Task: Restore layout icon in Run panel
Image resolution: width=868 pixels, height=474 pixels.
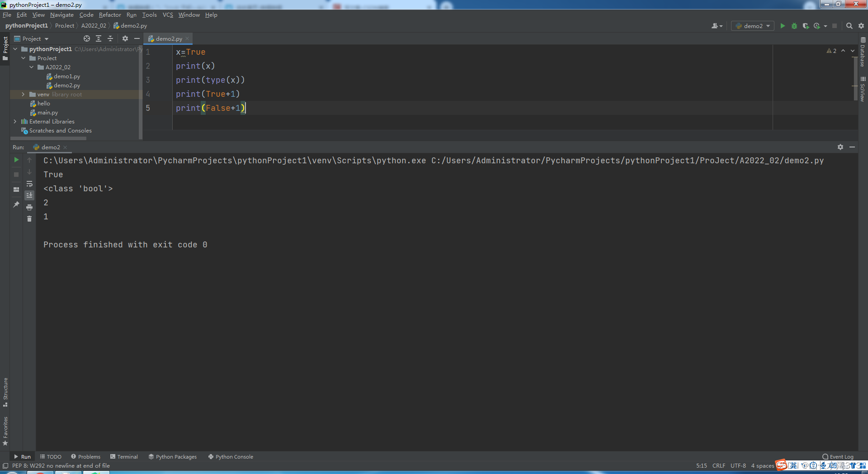Action: coord(16,190)
